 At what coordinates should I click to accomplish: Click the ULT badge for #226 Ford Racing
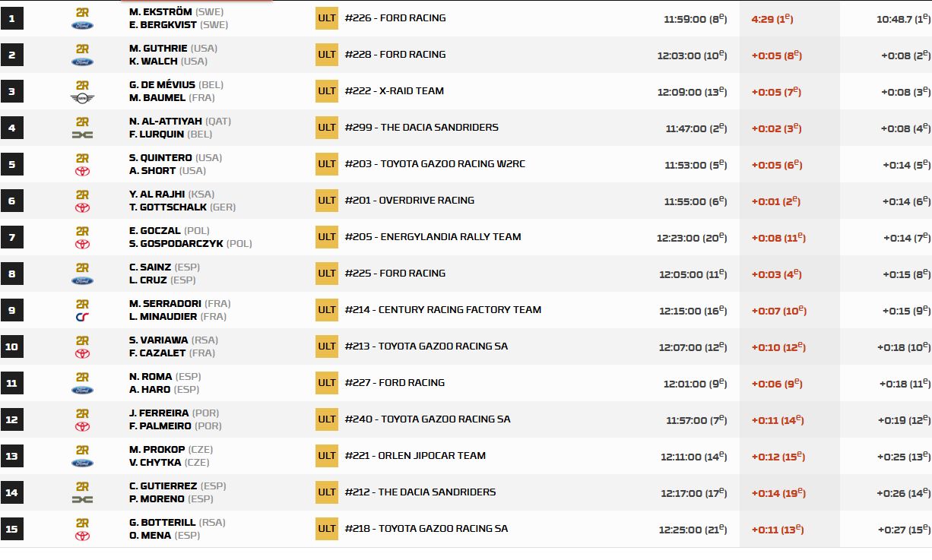coord(327,18)
